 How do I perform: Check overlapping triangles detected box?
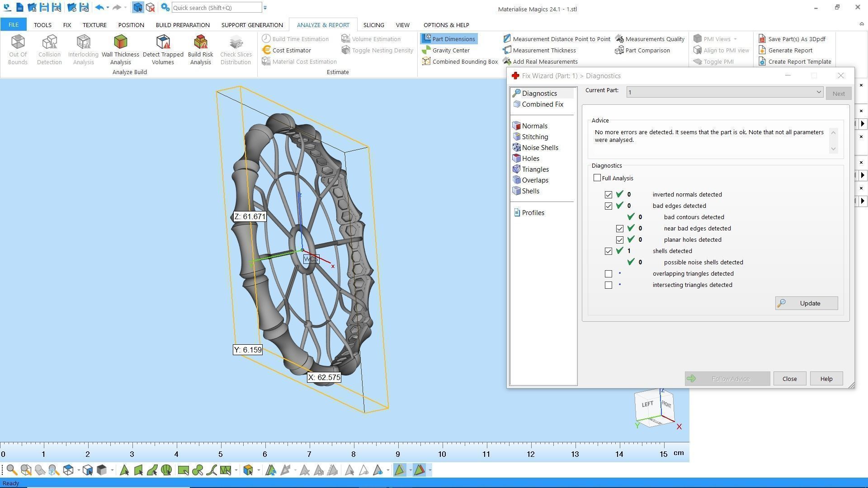click(x=609, y=274)
